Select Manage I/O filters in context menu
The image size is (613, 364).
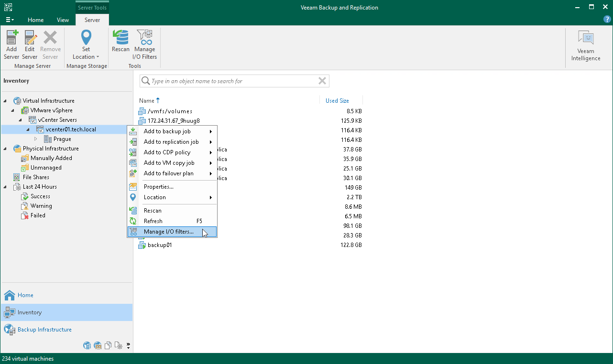(168, 232)
